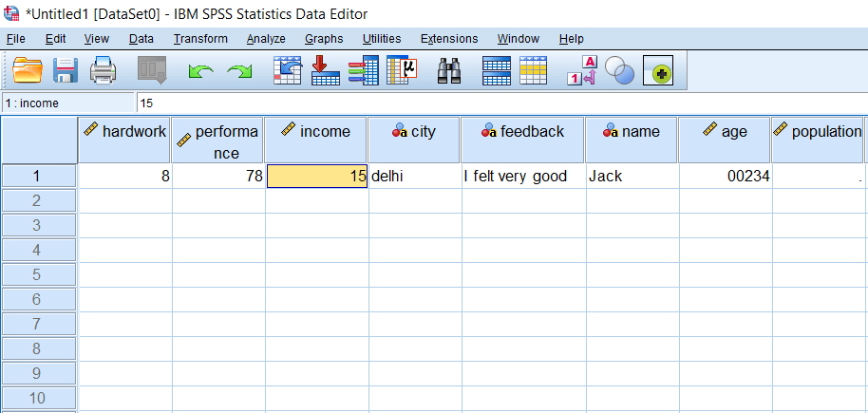The height and width of the screenshot is (413, 868).
Task: Select the city cell 'delhi'
Action: coord(415,176)
